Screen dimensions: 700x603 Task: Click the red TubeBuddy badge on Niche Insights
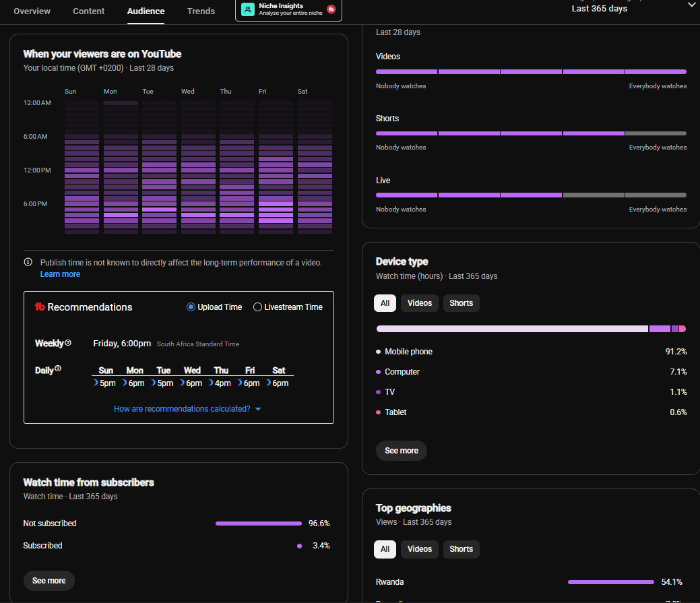coord(331,9)
